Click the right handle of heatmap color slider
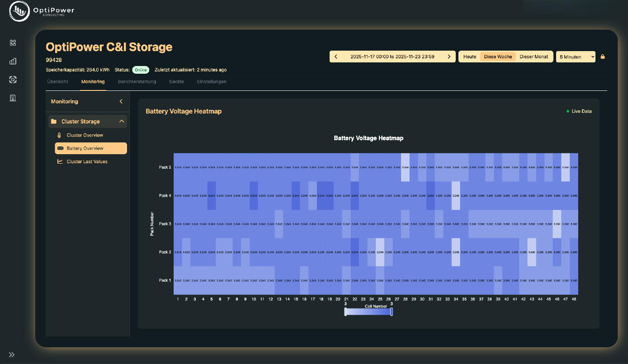This screenshot has height=364, width=628. tap(392, 312)
